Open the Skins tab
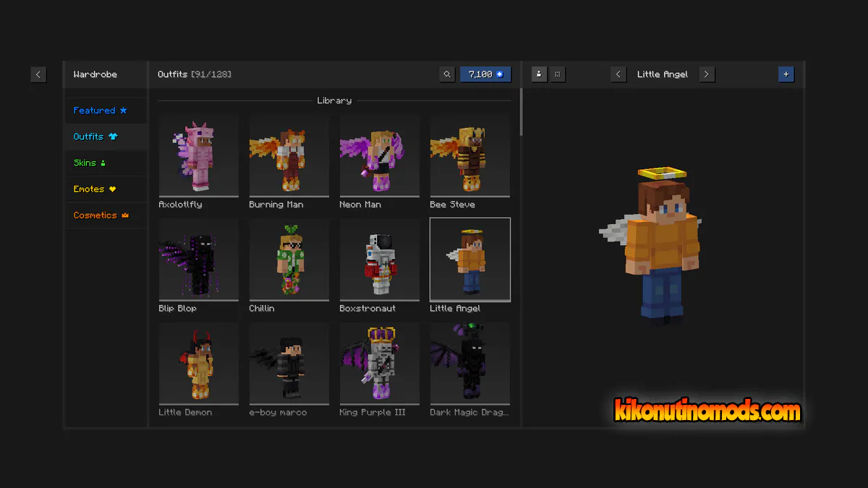This screenshot has width=868, height=488. [106, 163]
